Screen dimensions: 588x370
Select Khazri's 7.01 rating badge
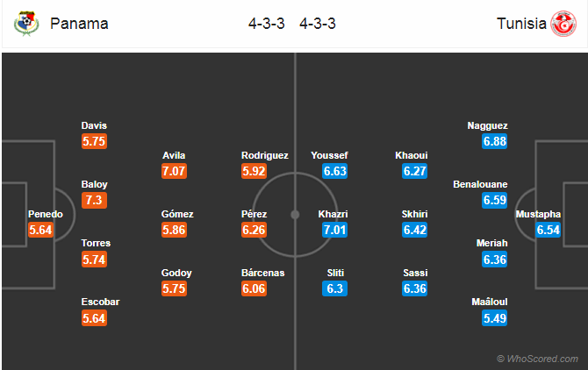click(x=334, y=230)
